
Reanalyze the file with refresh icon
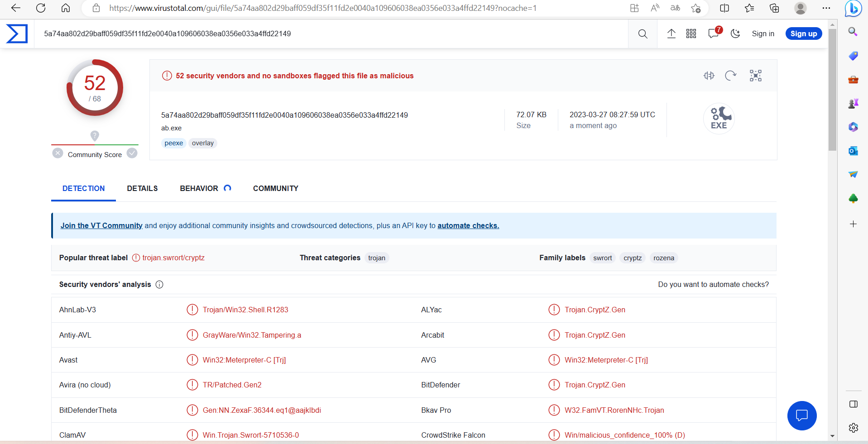[x=731, y=76]
